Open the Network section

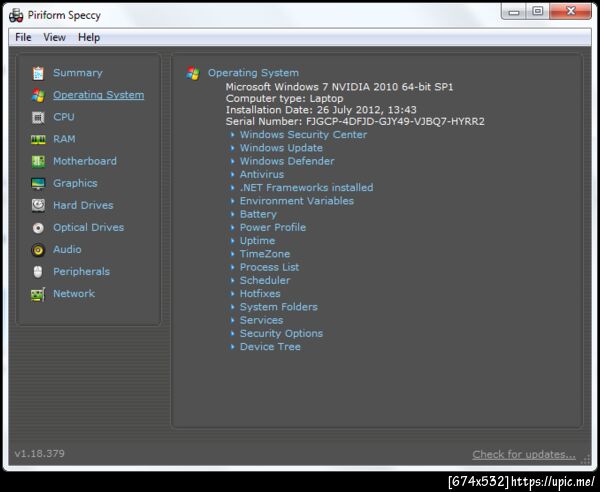pos(74,294)
